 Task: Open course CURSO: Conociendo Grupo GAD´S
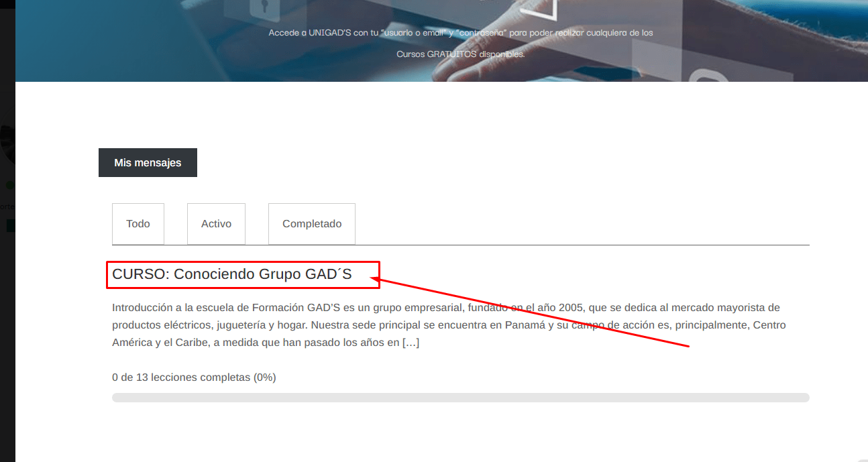pos(232,274)
